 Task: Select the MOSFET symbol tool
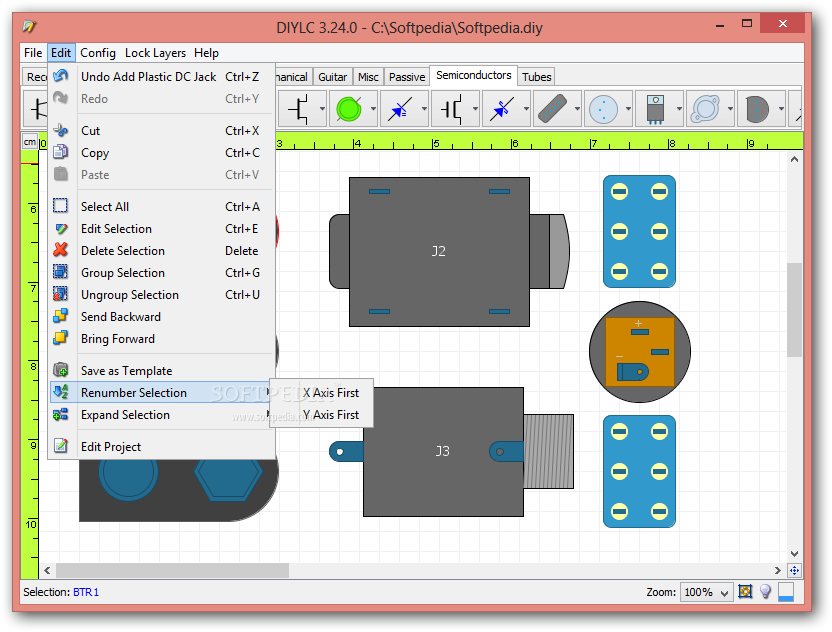(451, 109)
